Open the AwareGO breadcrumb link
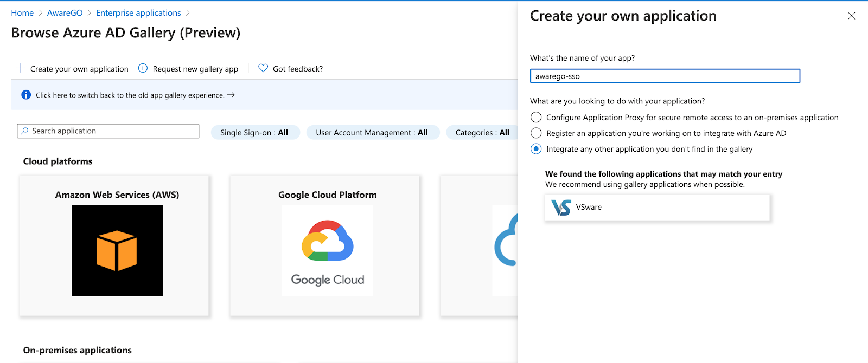The height and width of the screenshot is (363, 868). (x=65, y=13)
